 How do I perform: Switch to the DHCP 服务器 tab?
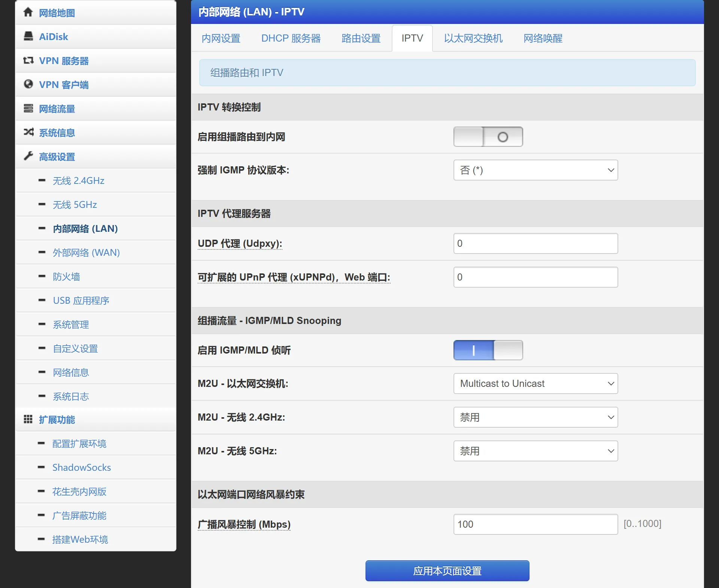tap(291, 38)
